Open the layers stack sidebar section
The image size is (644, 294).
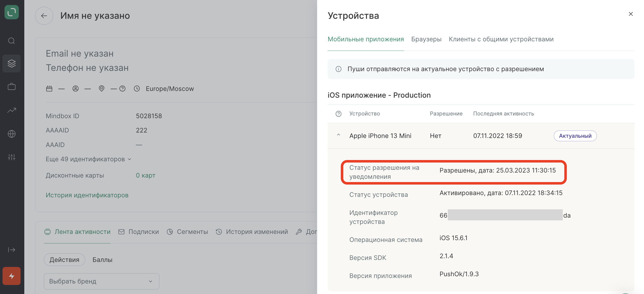pyautogui.click(x=12, y=63)
